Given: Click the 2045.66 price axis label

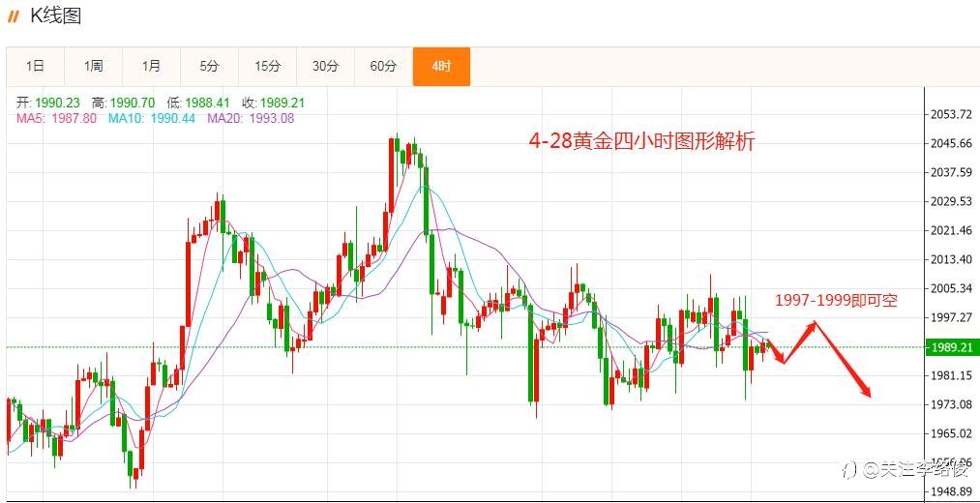Looking at the screenshot, I should coord(951,144).
